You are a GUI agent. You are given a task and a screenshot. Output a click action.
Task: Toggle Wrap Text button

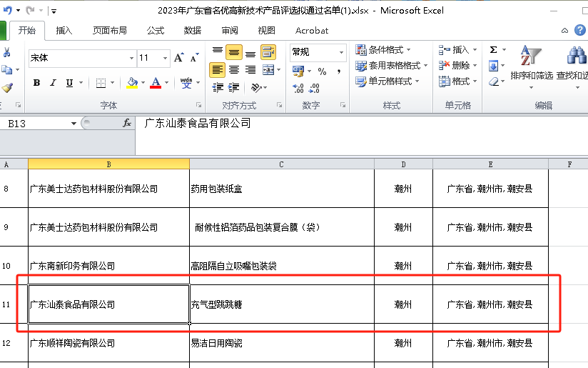[x=268, y=52]
